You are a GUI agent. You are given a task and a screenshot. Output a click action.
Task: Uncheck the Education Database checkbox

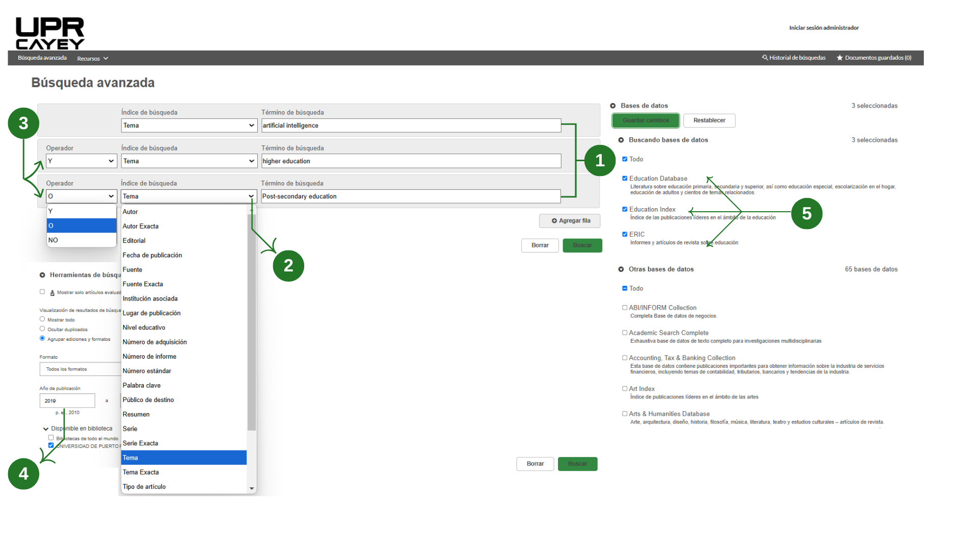pos(625,179)
